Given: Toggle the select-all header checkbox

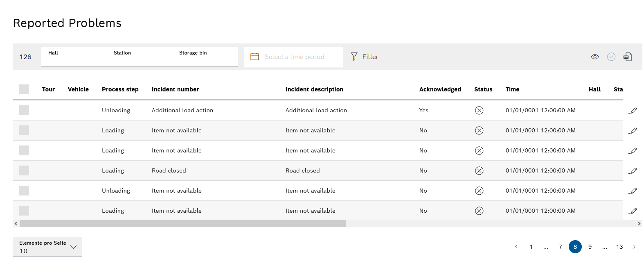Looking at the screenshot, I should click(24, 89).
